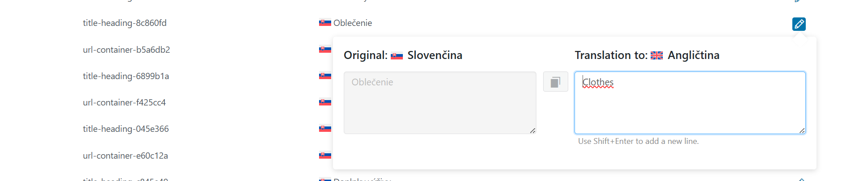868x181 pixels.
Task: Click the blue pencil edit icon
Action: pyautogui.click(x=799, y=24)
